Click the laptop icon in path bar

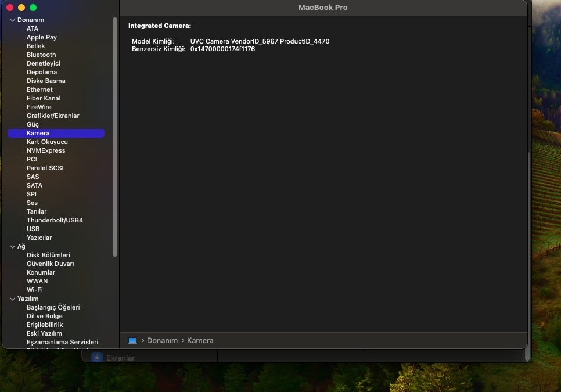pyautogui.click(x=132, y=341)
